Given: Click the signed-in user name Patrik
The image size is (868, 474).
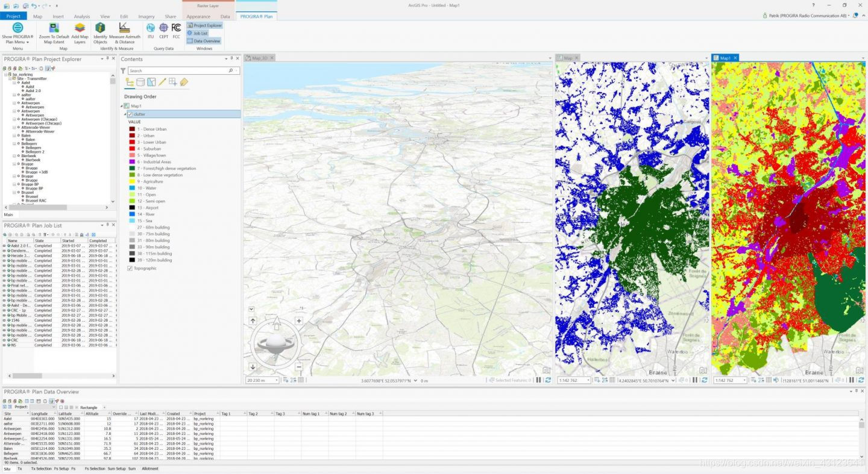Looking at the screenshot, I should (x=808, y=15).
